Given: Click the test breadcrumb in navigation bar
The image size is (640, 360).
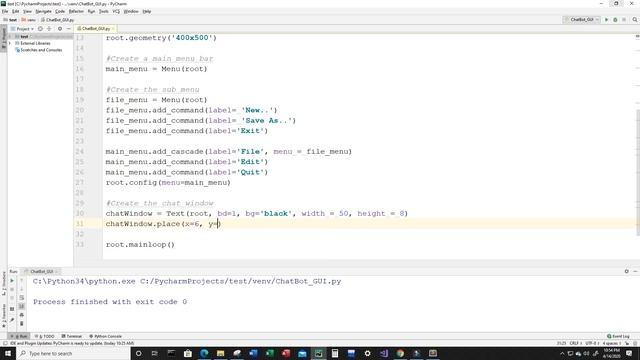Looking at the screenshot, I should pyautogui.click(x=11, y=20).
